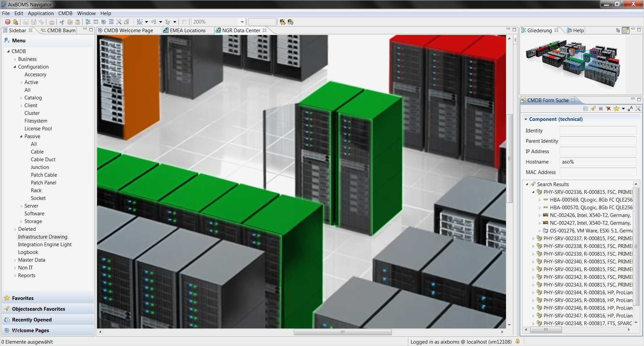The height and width of the screenshot is (346, 644).
Task: Select Infrastructure Drawing in the tree
Action: pyautogui.click(x=43, y=237)
